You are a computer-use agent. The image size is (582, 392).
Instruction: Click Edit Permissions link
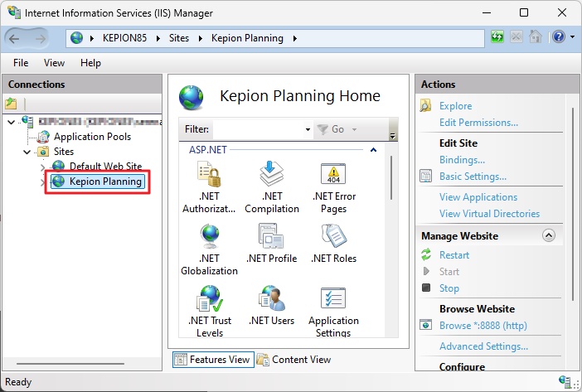[x=479, y=123]
